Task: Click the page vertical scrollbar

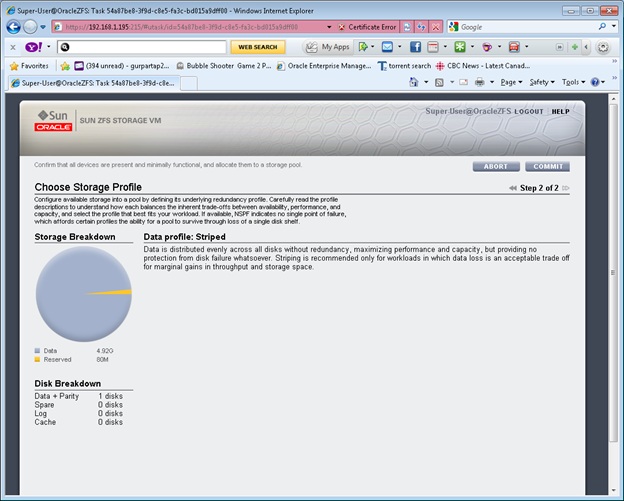Action: [613, 272]
